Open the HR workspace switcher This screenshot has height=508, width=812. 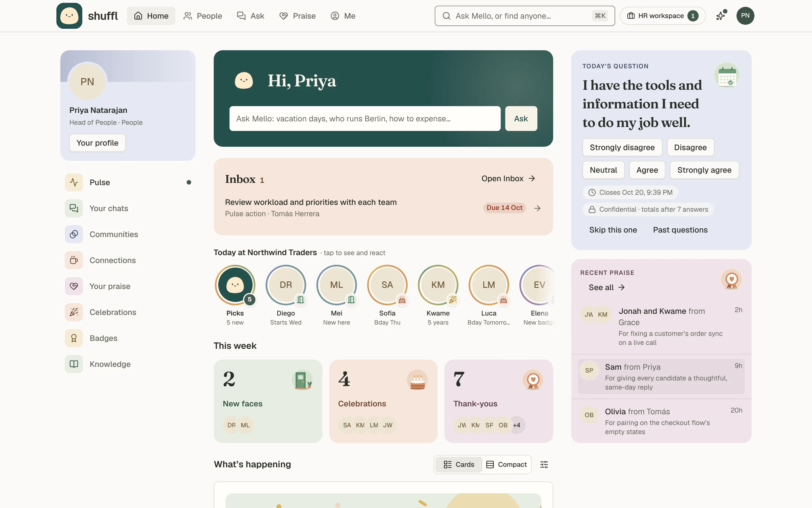(662, 16)
